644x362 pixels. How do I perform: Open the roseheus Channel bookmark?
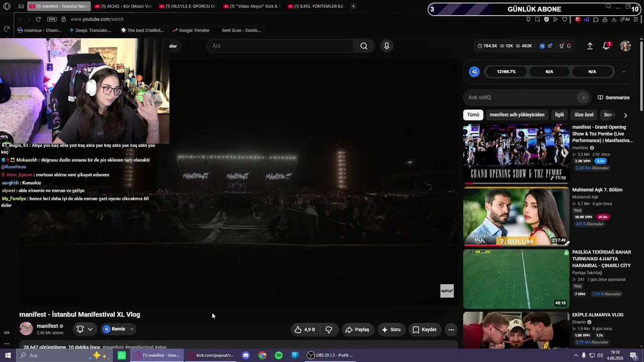coord(39,30)
